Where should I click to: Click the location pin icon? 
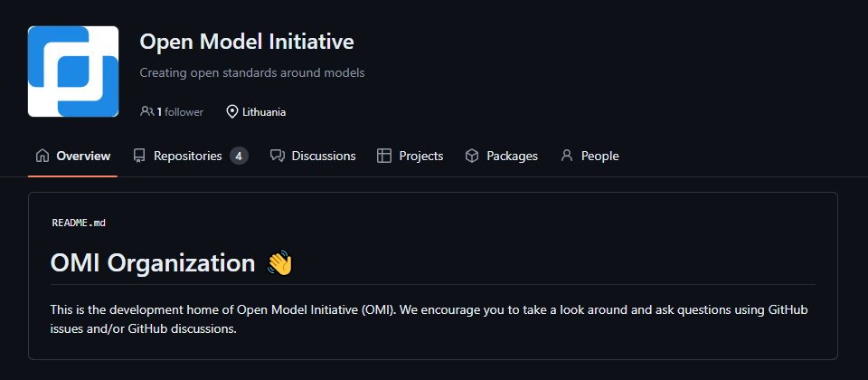tap(232, 111)
